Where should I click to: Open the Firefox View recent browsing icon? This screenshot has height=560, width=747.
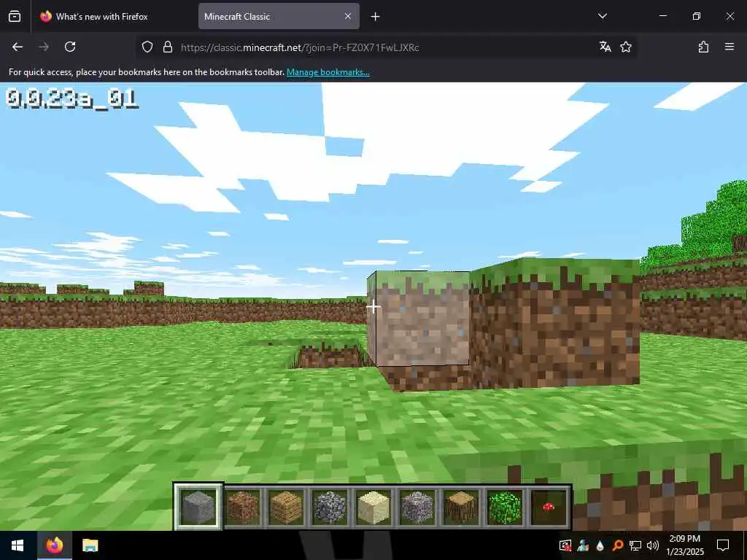(15, 16)
